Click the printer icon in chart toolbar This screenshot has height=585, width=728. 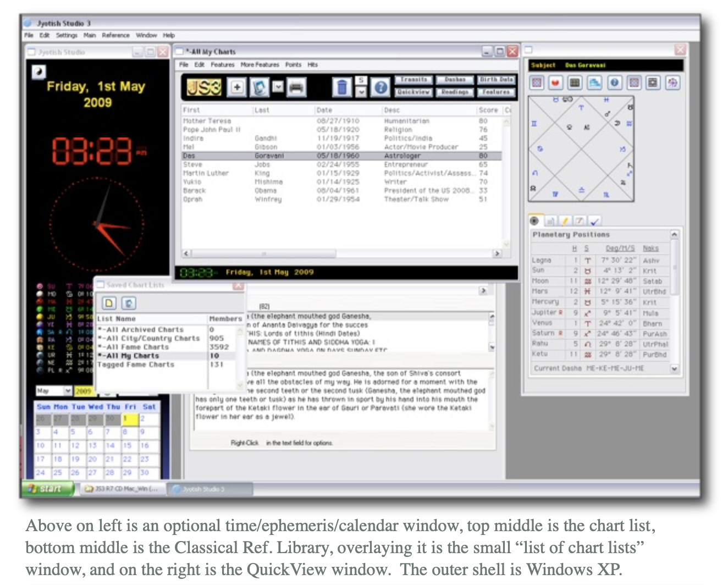[x=296, y=87]
